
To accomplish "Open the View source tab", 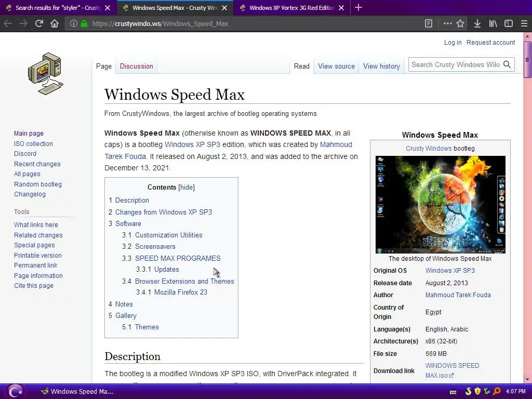I will pyautogui.click(x=336, y=66).
